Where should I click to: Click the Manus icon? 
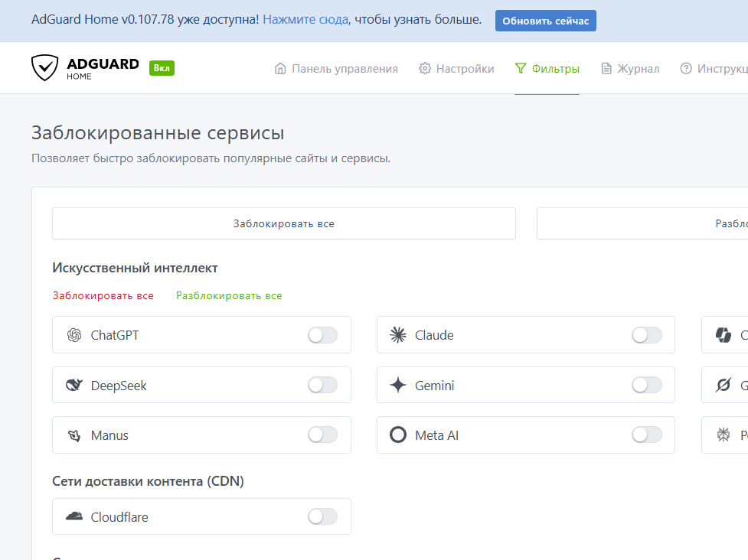pos(74,435)
